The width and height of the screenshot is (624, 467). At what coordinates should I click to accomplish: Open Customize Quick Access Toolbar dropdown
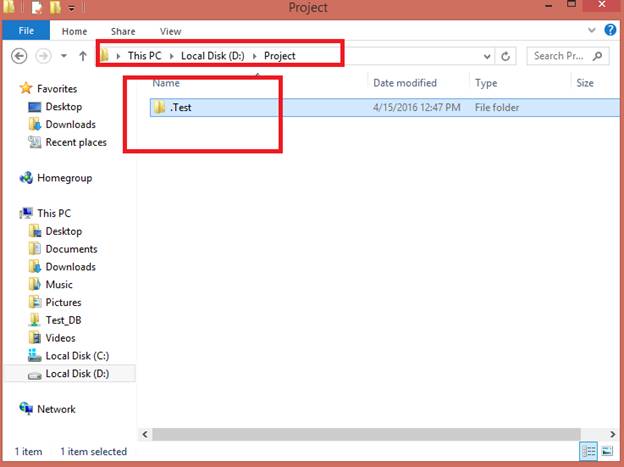(72, 8)
